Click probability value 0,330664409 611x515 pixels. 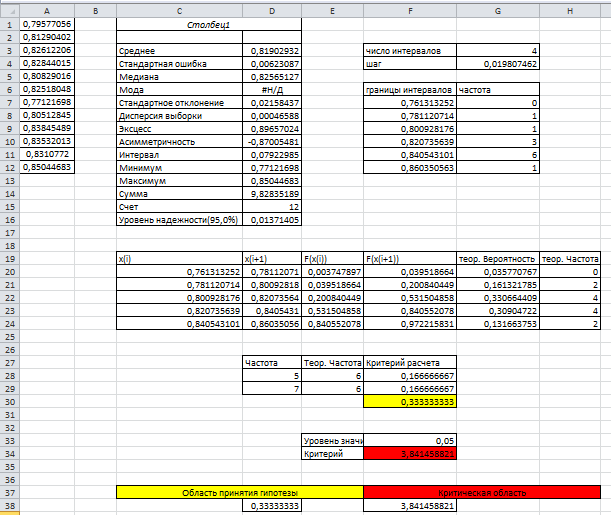(x=498, y=298)
